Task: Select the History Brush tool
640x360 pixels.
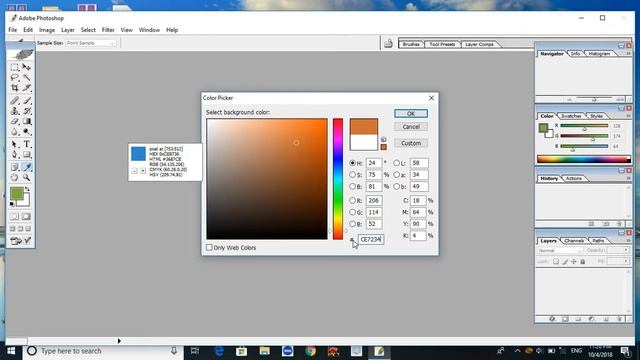Action: pos(27,111)
